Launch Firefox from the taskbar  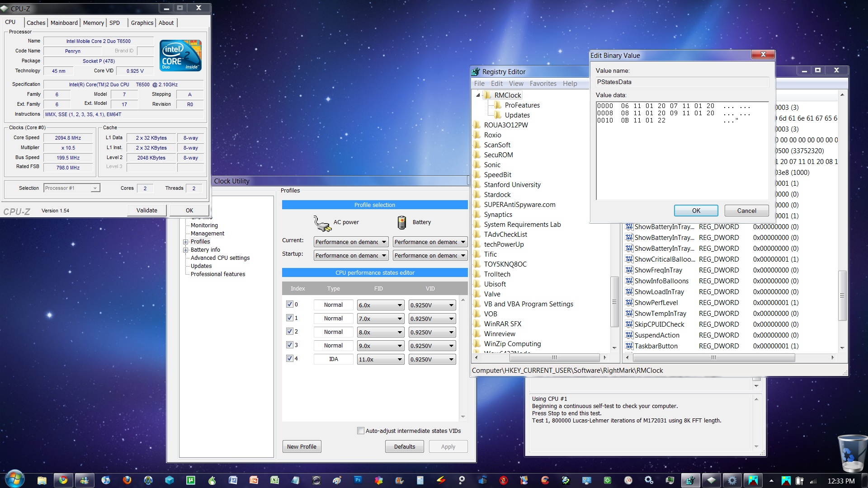[127, 480]
